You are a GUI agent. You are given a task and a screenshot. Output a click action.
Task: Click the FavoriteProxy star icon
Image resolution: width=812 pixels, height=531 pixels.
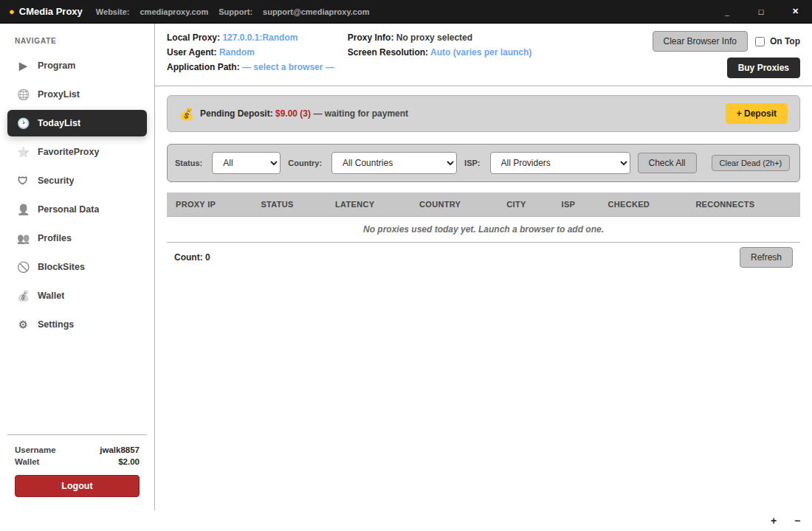pyautogui.click(x=24, y=152)
